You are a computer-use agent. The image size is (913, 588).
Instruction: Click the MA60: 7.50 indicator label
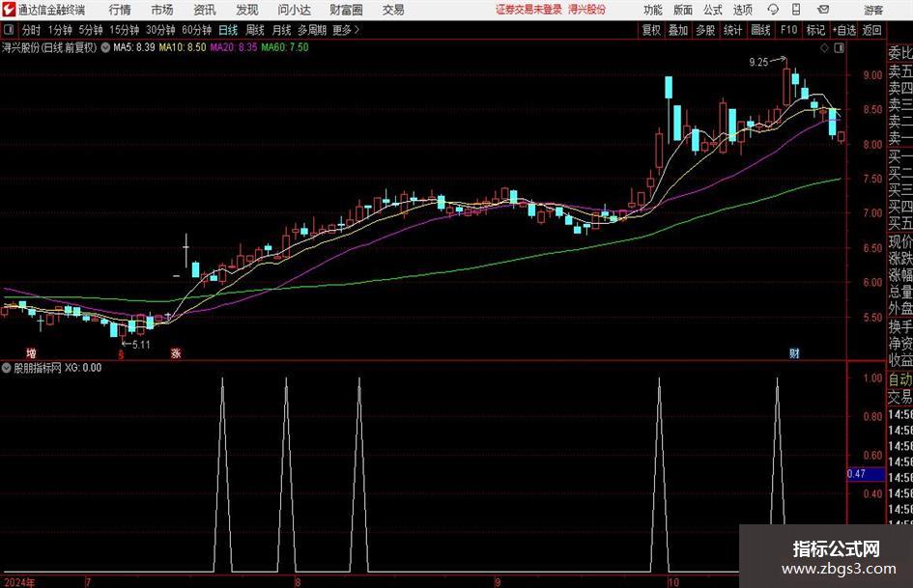285,47
